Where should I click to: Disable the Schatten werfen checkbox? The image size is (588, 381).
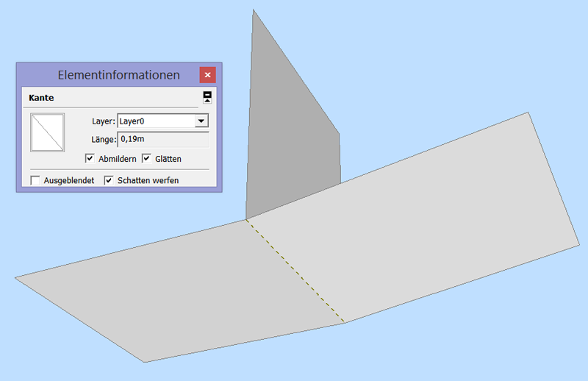coord(109,180)
